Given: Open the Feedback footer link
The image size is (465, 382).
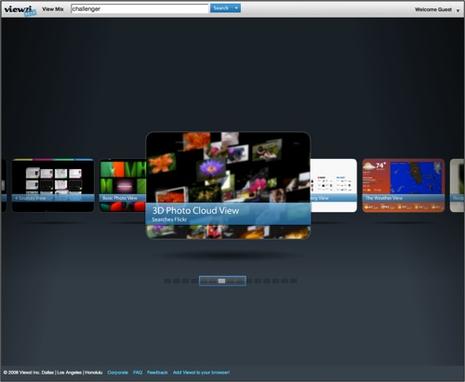Looking at the screenshot, I should coord(157,372).
